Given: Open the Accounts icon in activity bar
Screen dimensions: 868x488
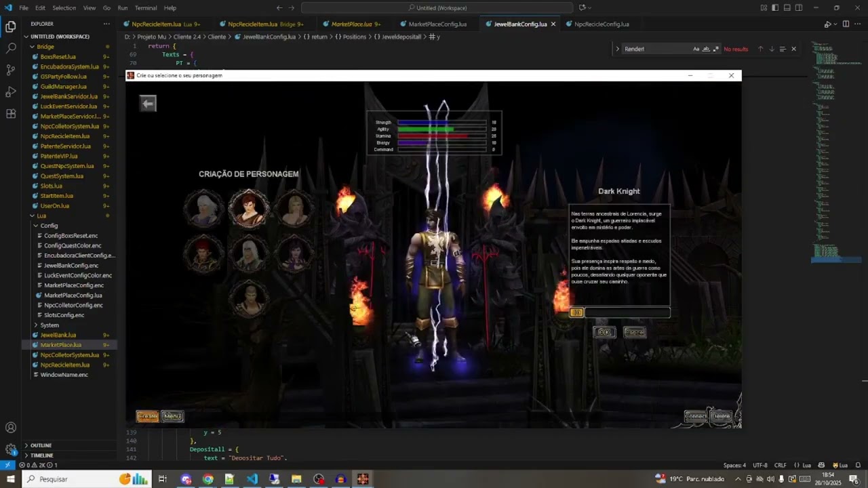Looking at the screenshot, I should [11, 428].
